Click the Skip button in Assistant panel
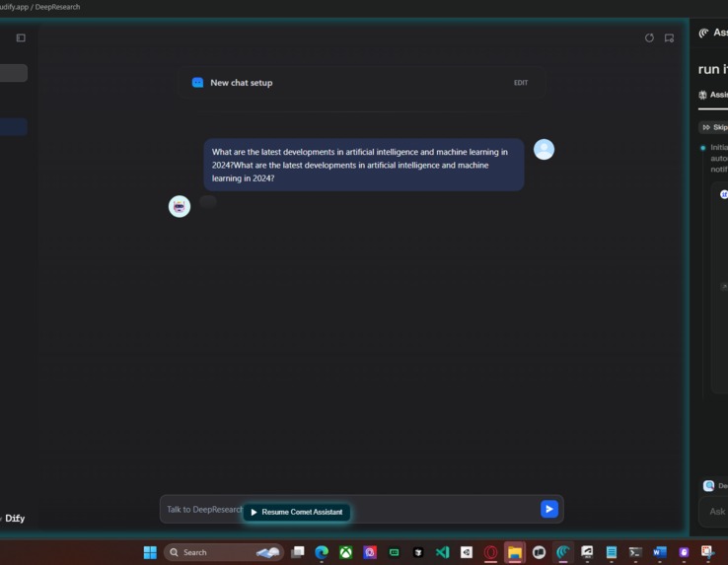 [x=713, y=127]
